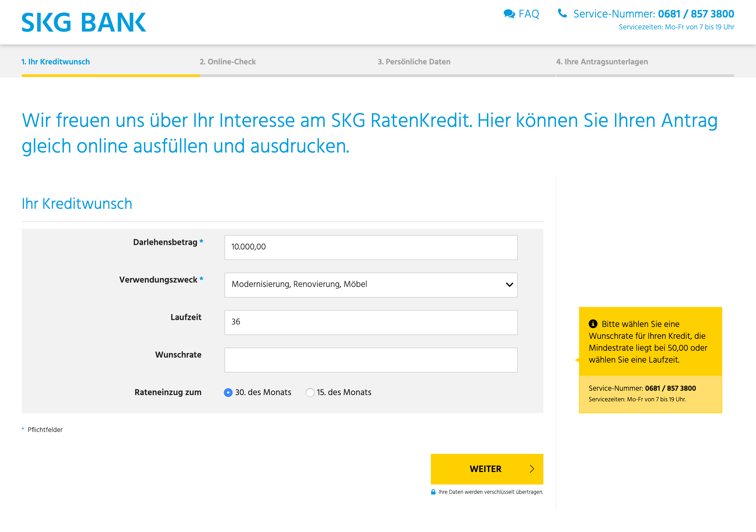Click the WEITER button
The width and height of the screenshot is (756, 532).
coord(487,469)
